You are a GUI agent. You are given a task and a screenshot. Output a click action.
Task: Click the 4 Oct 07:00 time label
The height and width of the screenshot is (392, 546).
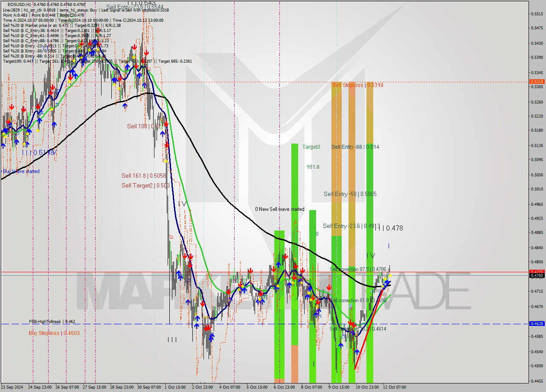[x=229, y=387]
